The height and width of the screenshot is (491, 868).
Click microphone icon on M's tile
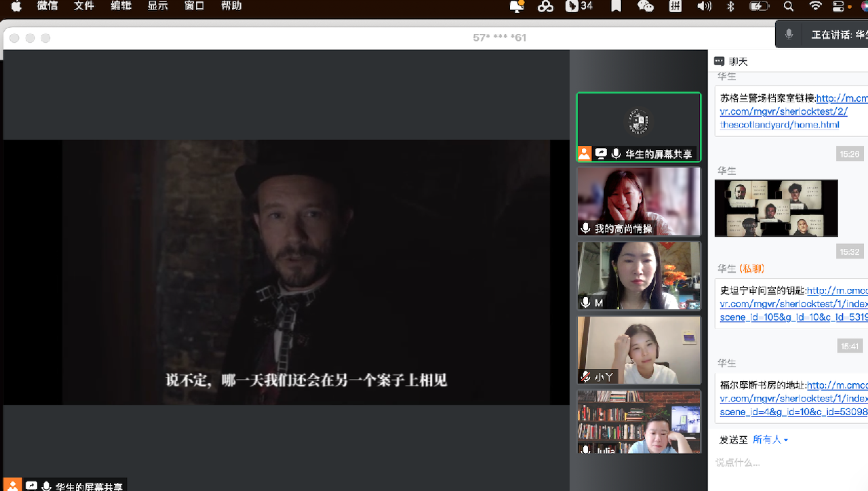point(586,302)
